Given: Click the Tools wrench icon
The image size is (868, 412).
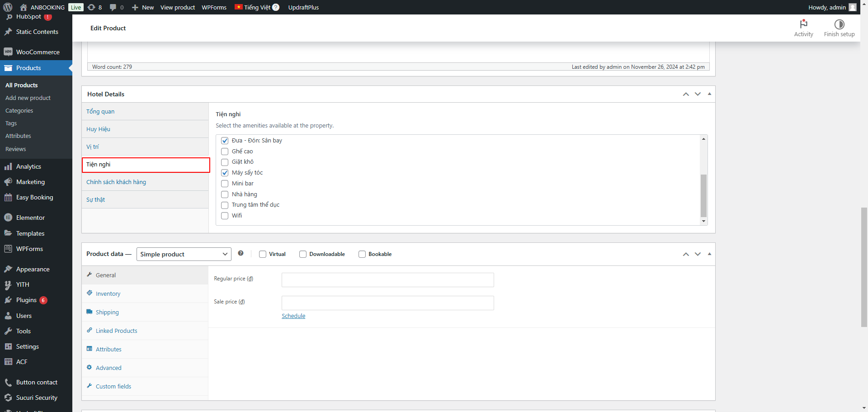Looking at the screenshot, I should (8, 331).
